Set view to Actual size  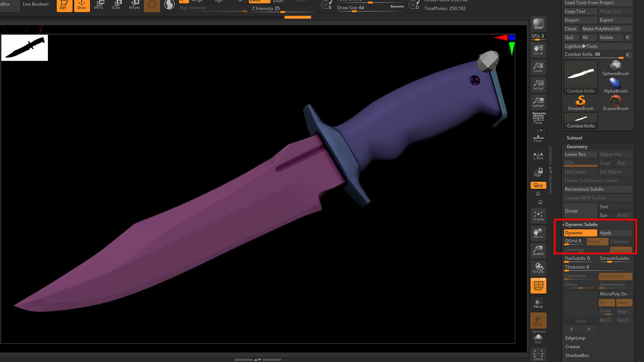[x=538, y=85]
